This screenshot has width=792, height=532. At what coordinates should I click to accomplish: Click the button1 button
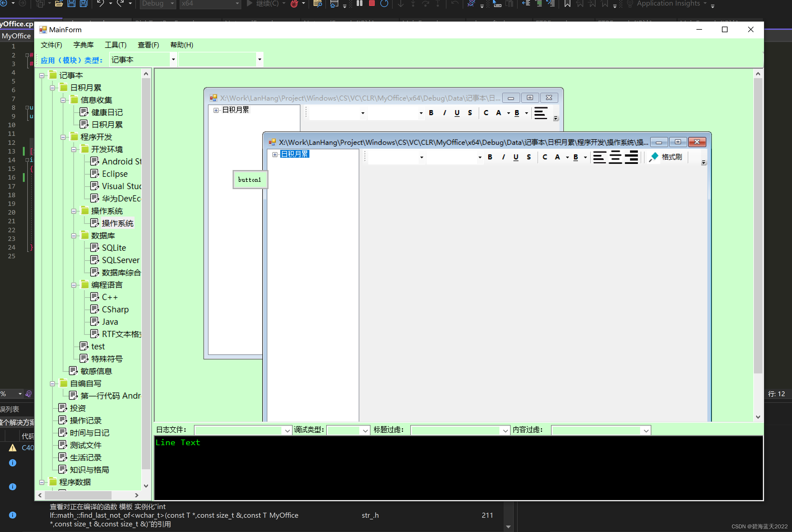(x=249, y=179)
